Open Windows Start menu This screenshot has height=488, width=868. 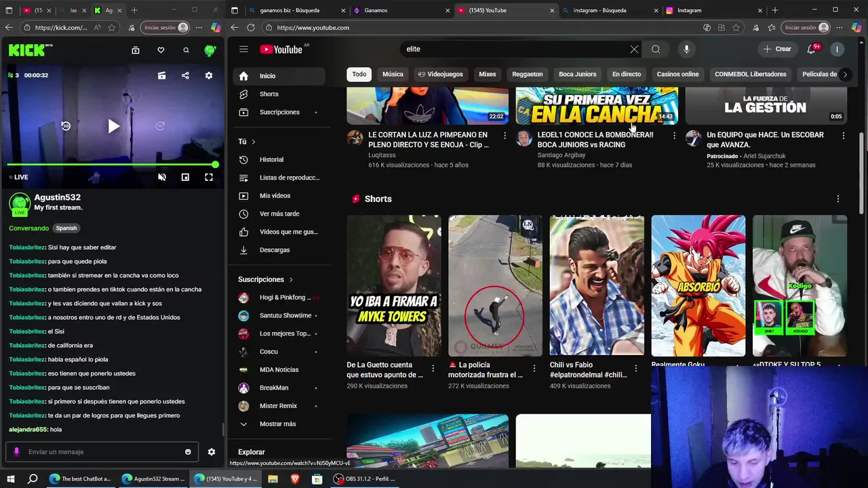coord(9,479)
